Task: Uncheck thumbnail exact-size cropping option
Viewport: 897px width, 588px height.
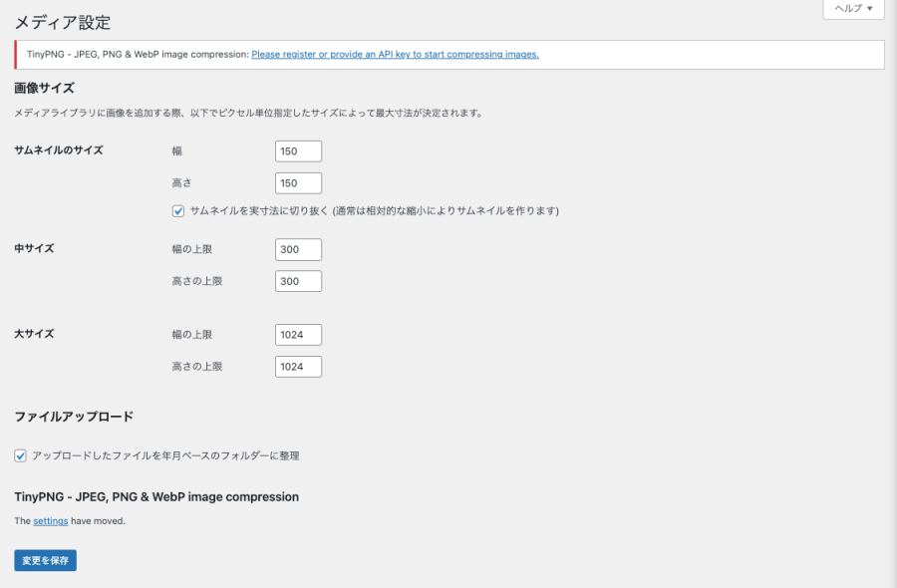Action: click(x=177, y=210)
